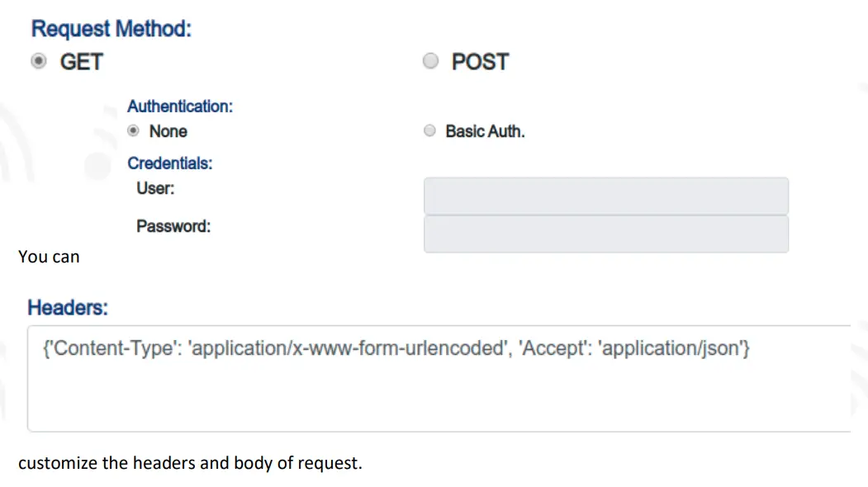
Task: Set authentication to None radio button
Action: point(133,131)
